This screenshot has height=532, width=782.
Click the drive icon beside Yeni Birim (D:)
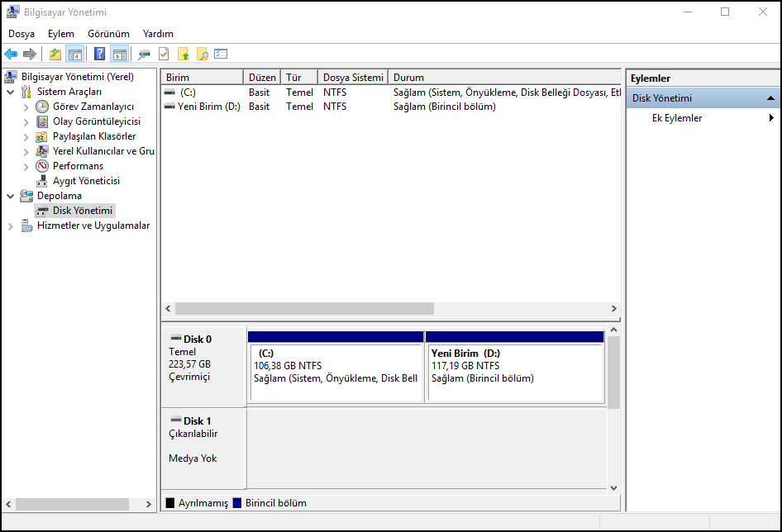coord(169,107)
